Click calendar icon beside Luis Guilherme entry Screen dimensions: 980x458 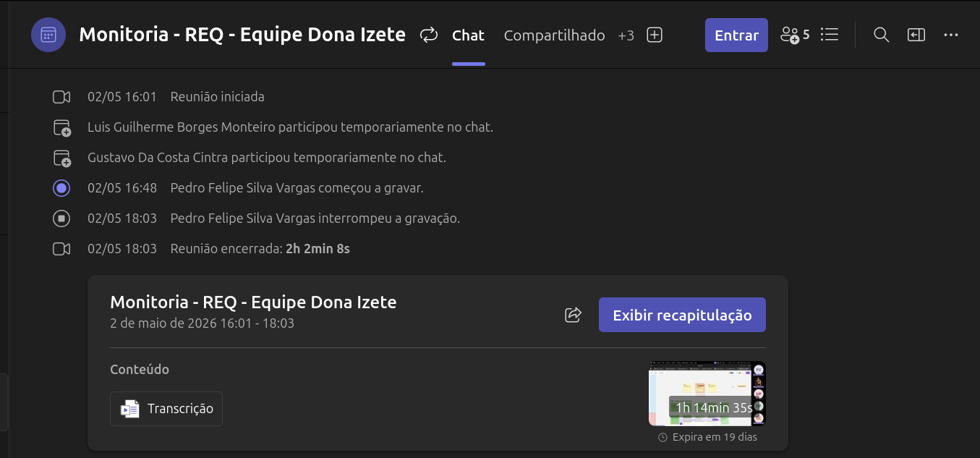[x=62, y=128]
